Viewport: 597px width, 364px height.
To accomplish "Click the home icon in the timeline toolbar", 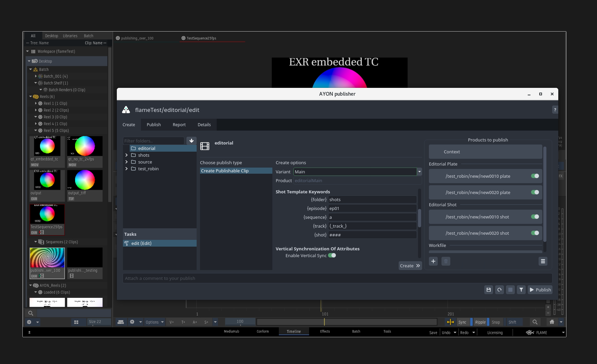I will click(x=552, y=322).
